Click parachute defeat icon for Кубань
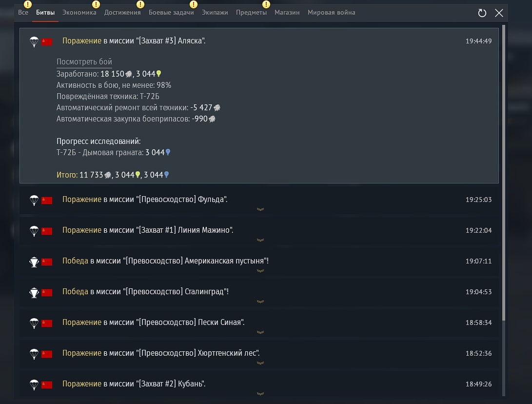532x404 pixels. [x=34, y=384]
